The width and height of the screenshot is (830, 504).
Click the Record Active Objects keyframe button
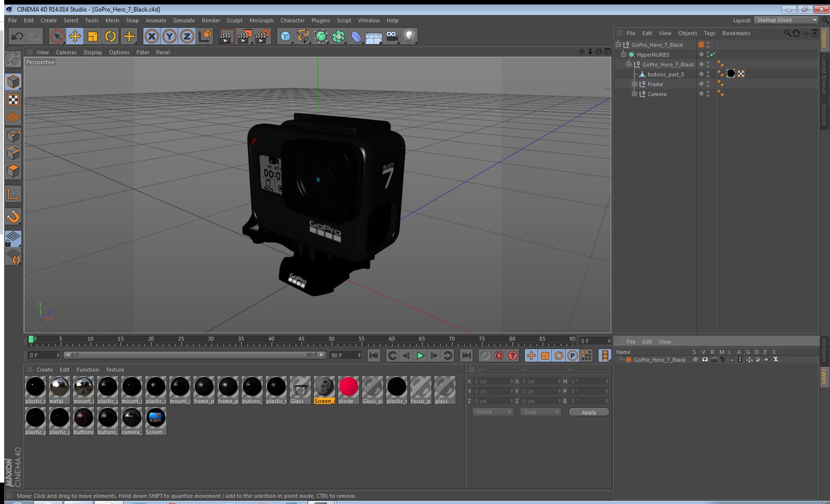point(485,356)
